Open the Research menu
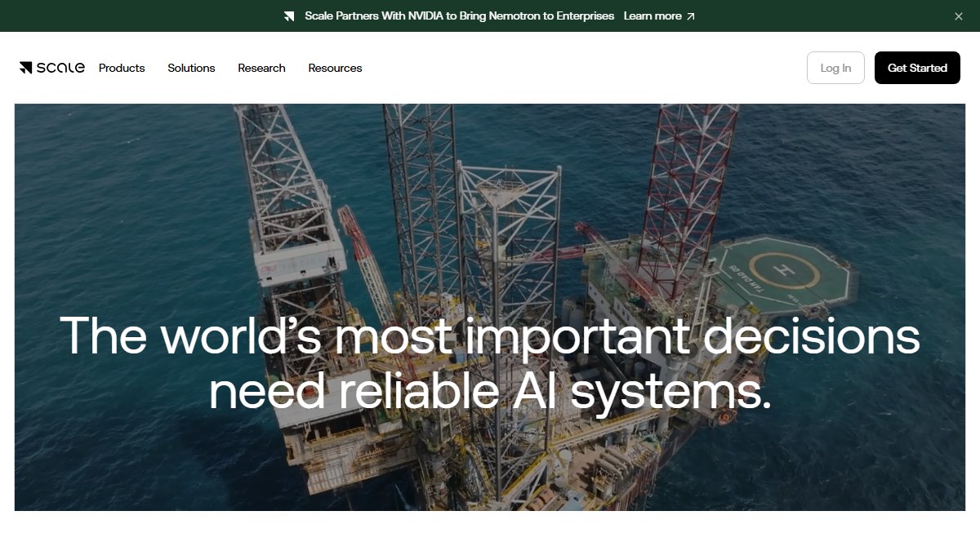This screenshot has height=551, width=980. [261, 68]
